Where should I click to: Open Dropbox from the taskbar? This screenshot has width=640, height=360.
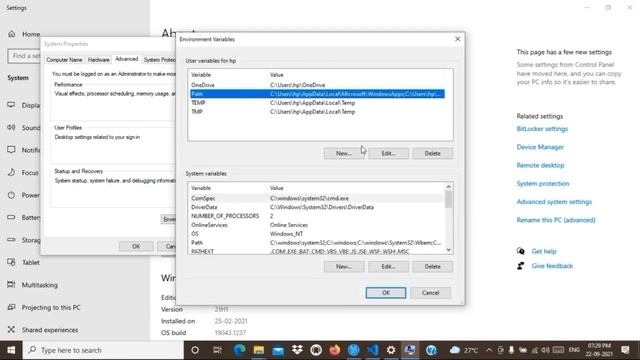(297, 350)
